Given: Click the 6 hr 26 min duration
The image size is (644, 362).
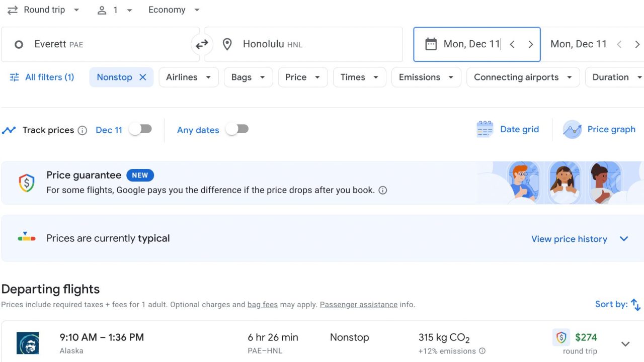Looking at the screenshot, I should click(x=273, y=337).
